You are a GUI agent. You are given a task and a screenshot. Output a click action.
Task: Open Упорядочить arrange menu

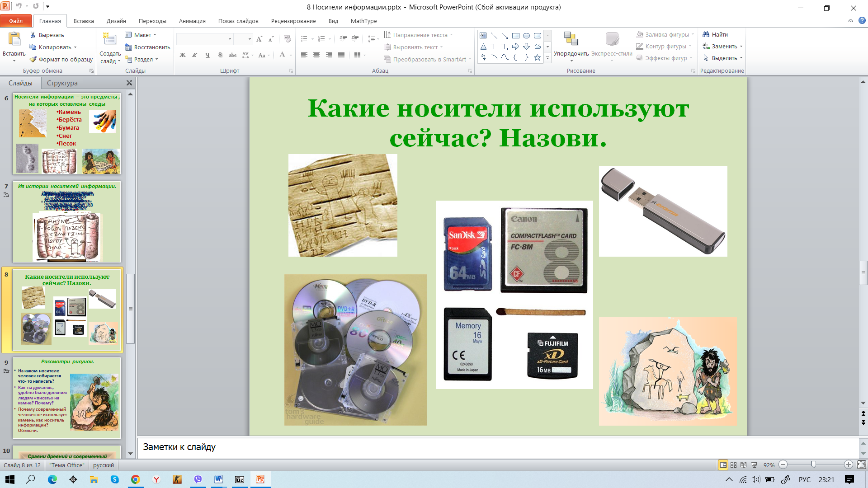click(571, 47)
